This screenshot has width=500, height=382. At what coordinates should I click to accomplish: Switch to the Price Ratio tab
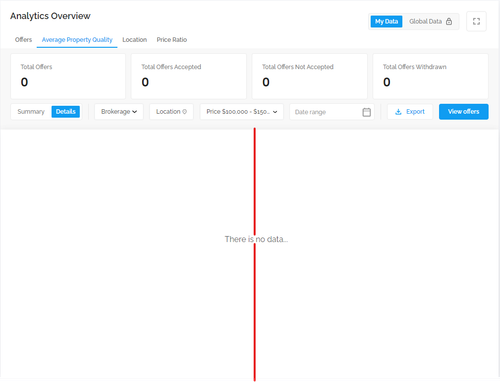[172, 40]
